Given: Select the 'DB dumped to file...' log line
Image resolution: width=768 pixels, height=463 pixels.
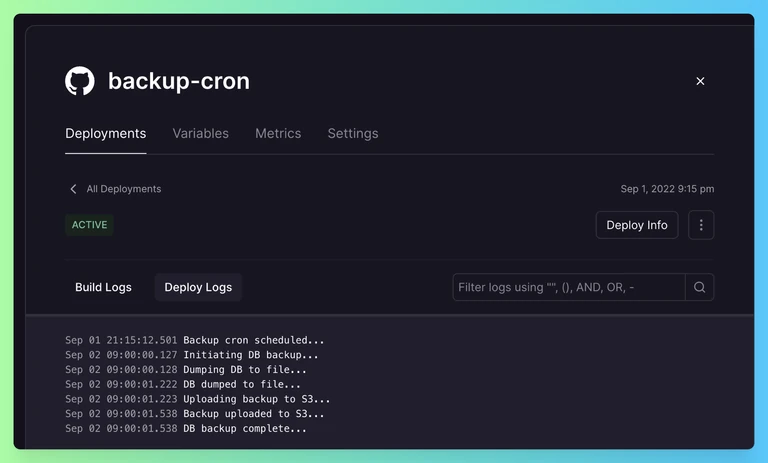Looking at the screenshot, I should [x=183, y=384].
